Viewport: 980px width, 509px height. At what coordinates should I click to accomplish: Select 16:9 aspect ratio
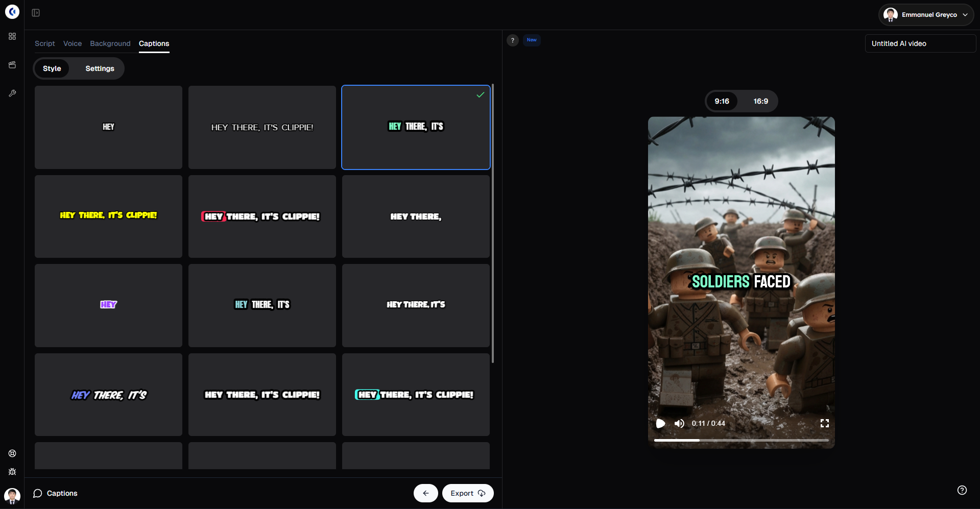(x=761, y=101)
